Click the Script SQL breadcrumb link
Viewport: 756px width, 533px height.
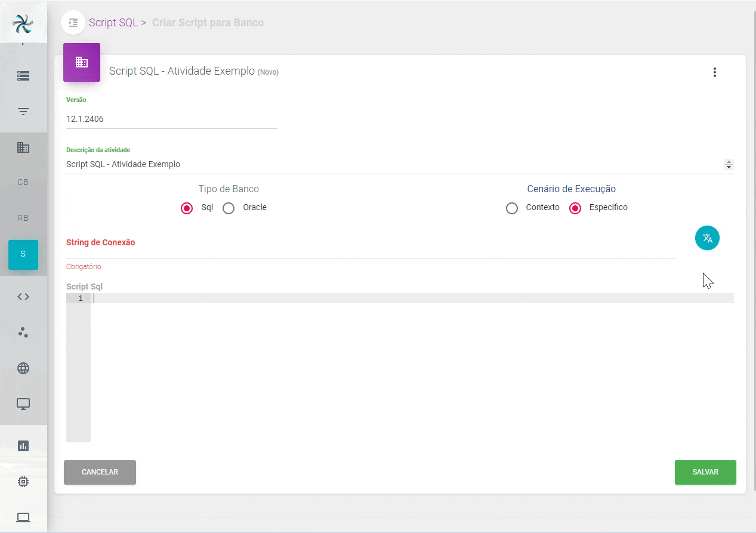pos(113,23)
